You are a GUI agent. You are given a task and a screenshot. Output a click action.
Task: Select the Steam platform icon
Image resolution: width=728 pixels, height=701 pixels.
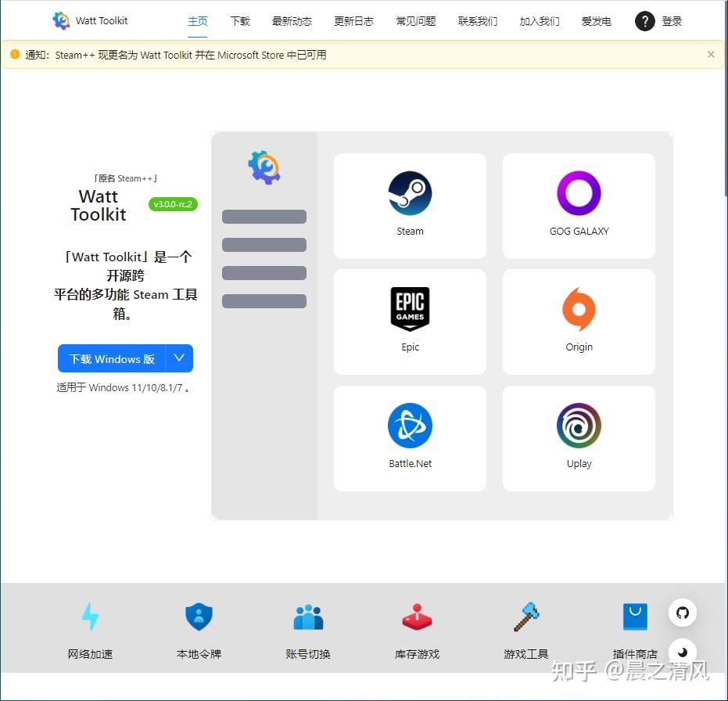pos(410,193)
